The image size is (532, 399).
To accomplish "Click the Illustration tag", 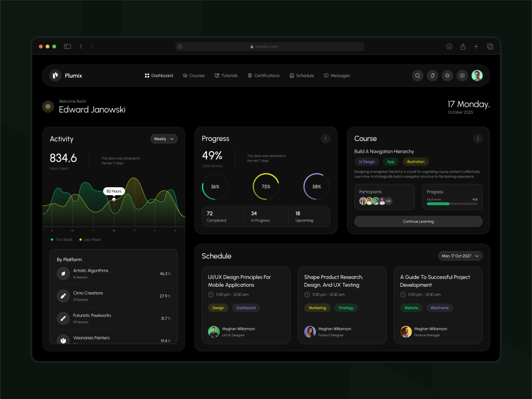I will pos(415,162).
